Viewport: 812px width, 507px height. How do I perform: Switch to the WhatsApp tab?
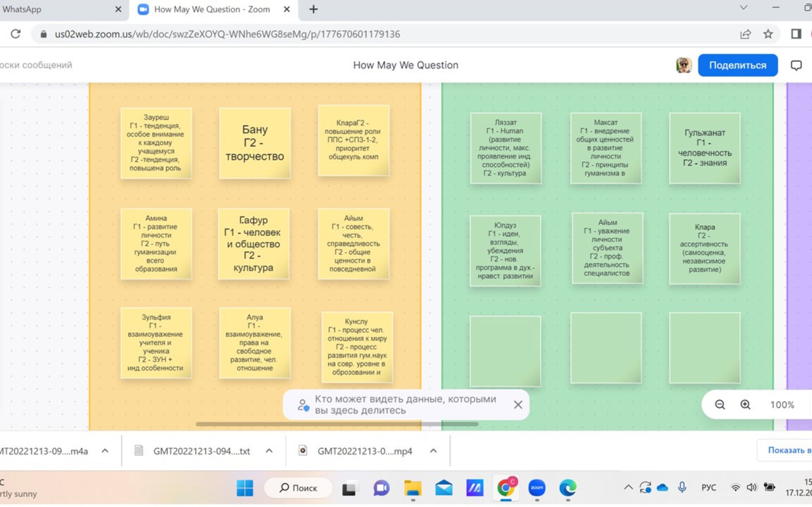(x=34, y=10)
